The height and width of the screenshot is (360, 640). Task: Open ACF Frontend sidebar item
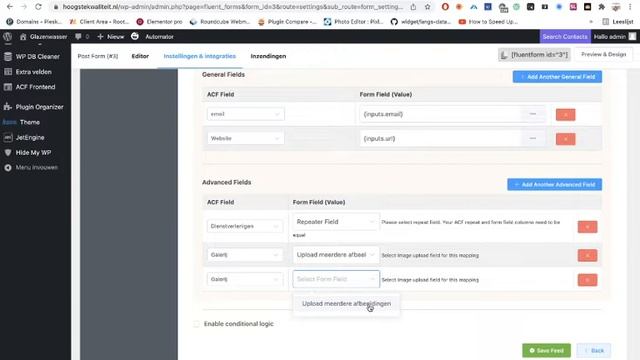pos(29,87)
